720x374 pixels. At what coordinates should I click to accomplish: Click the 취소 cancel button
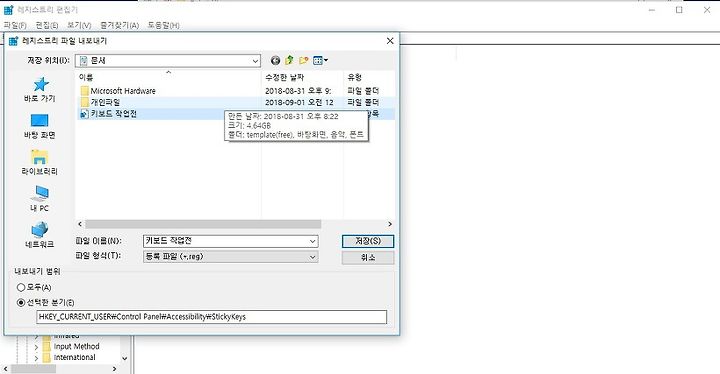point(368,258)
